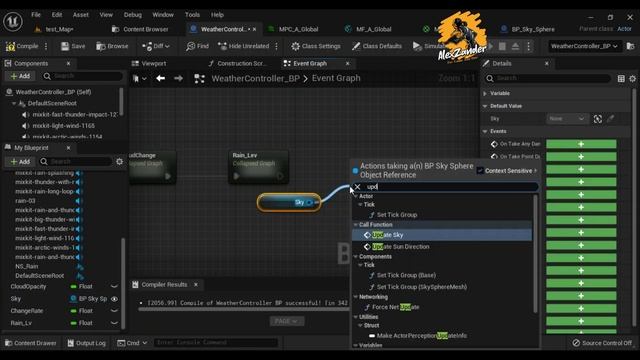Clear the action search text

tap(358, 187)
